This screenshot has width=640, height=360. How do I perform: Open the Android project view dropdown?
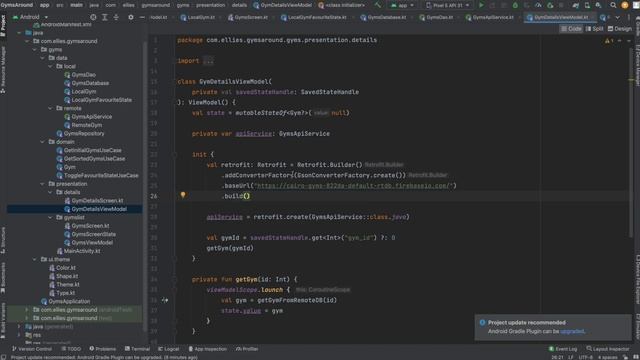(x=30, y=17)
